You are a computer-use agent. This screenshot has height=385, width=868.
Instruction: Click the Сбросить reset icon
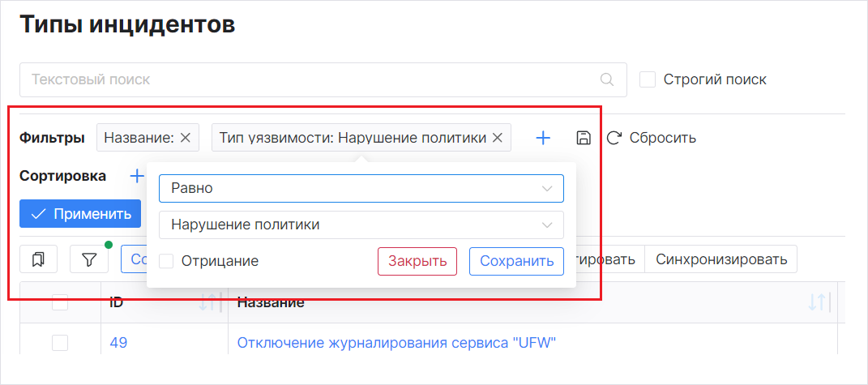tap(614, 138)
